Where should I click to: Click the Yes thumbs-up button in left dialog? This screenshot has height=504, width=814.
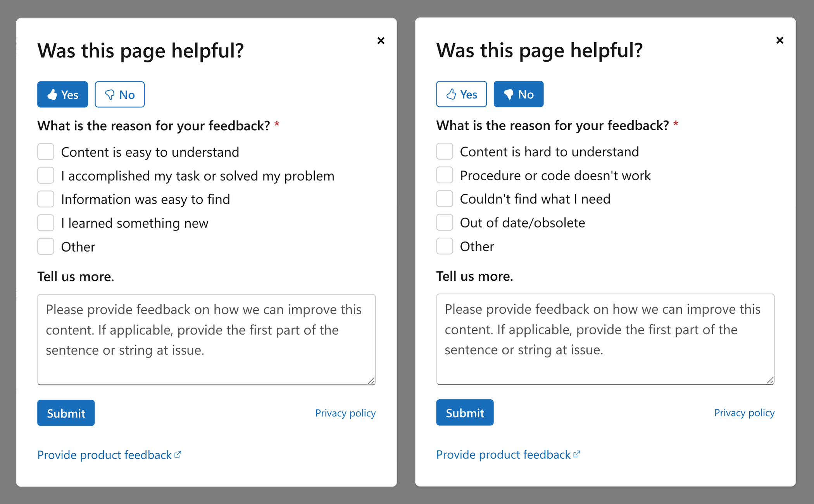[x=62, y=94]
